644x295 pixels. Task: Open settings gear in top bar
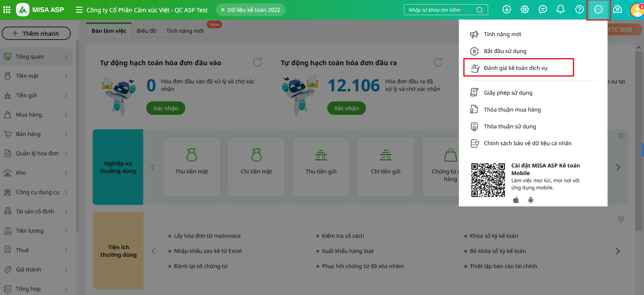[525, 9]
